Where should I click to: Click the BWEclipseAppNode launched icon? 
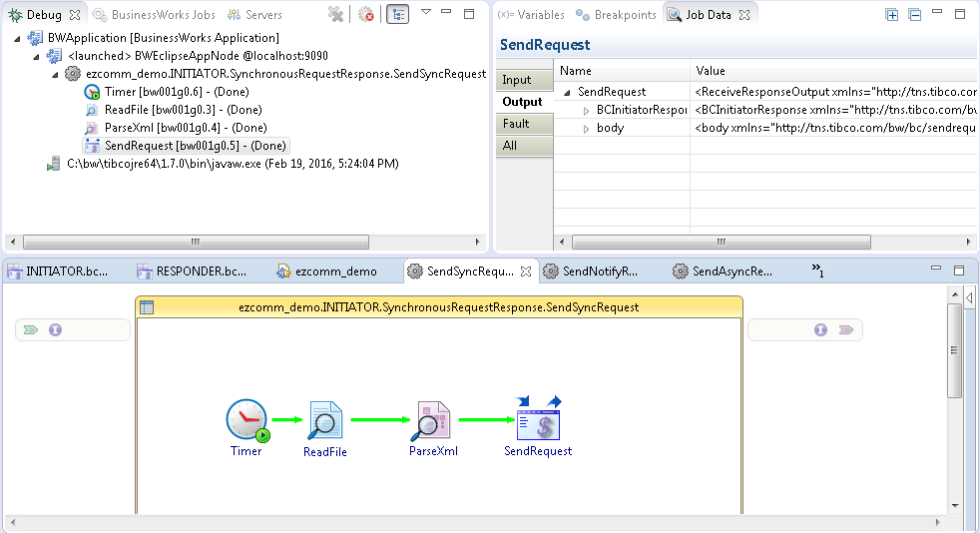(x=54, y=56)
